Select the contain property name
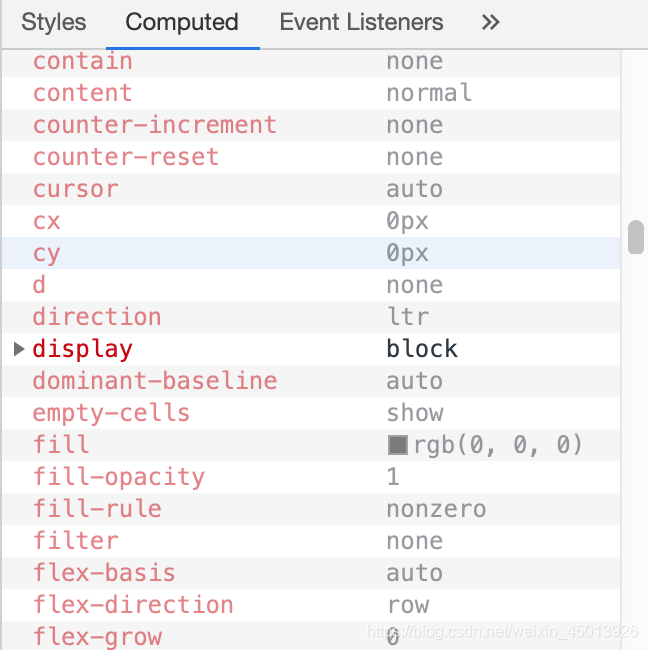The height and width of the screenshot is (650, 648). (x=83, y=61)
